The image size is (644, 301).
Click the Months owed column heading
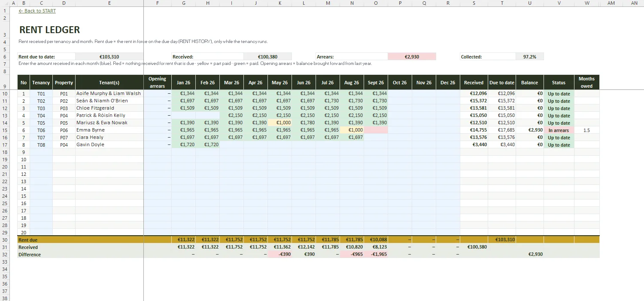(586, 82)
